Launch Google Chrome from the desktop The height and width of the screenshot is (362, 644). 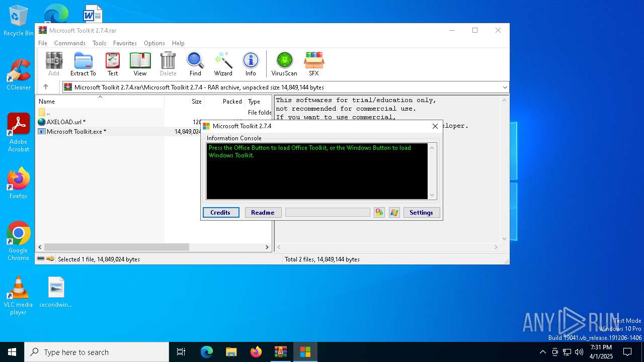point(19,241)
